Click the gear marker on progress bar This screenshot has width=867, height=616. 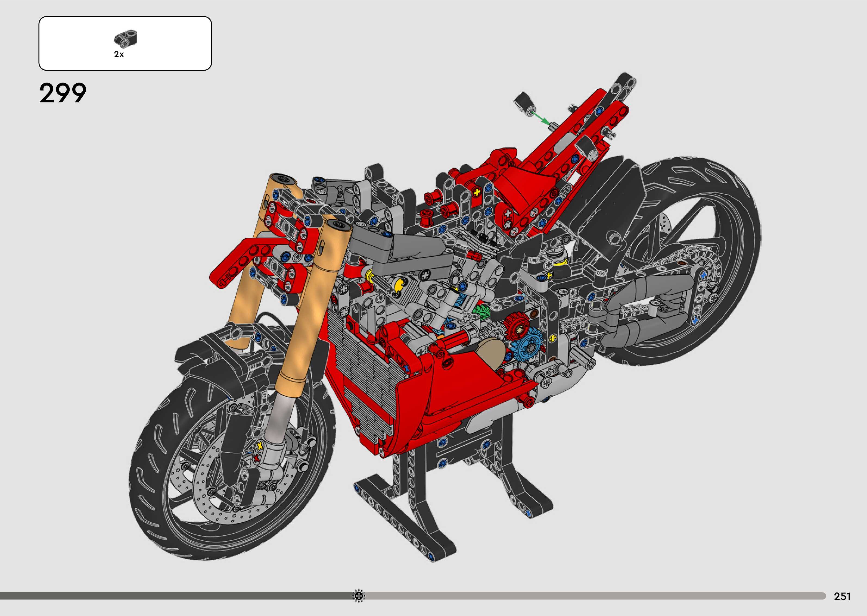(359, 596)
